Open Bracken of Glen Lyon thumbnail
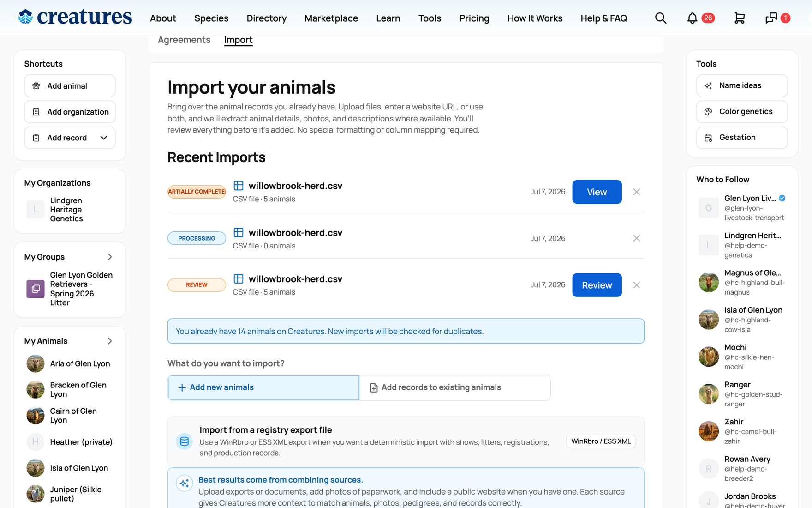 (x=36, y=390)
